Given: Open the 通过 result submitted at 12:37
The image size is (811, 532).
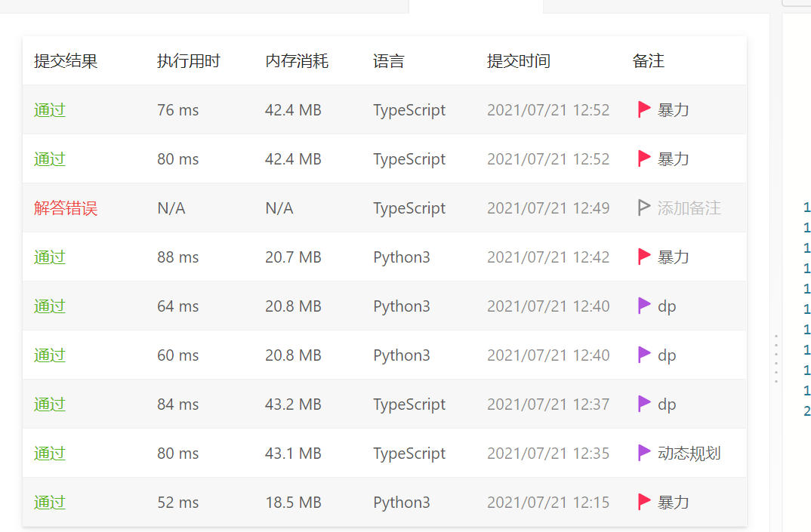Looking at the screenshot, I should click(50, 404).
